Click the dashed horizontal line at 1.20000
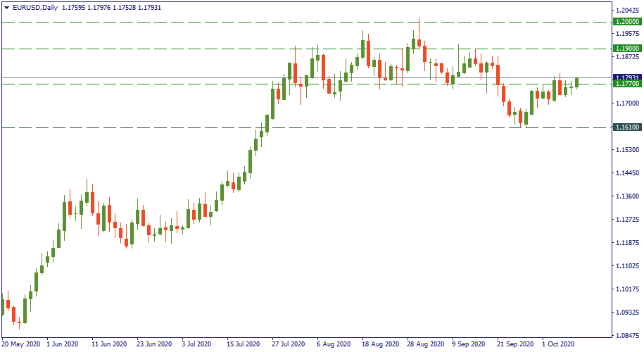The width and height of the screenshot is (644, 352). [211, 22]
